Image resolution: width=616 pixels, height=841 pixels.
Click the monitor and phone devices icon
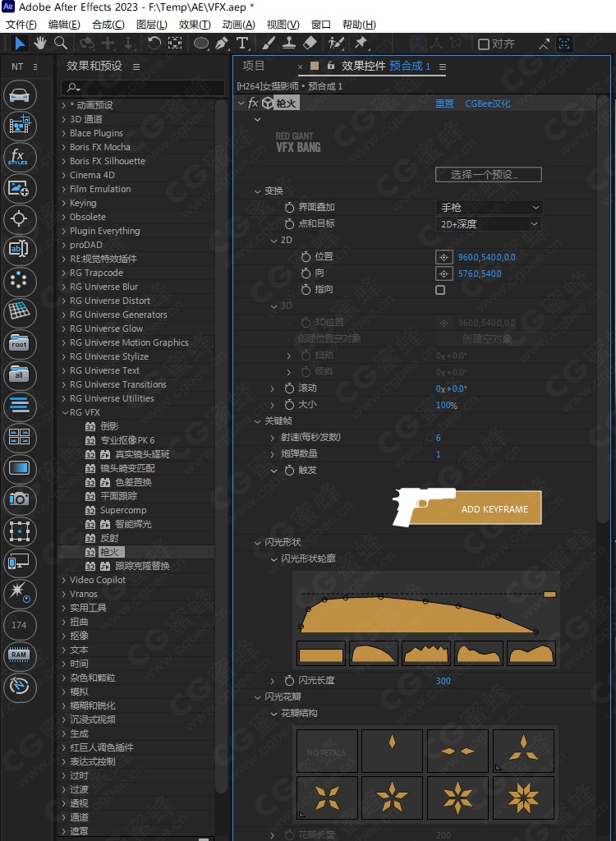click(20, 562)
